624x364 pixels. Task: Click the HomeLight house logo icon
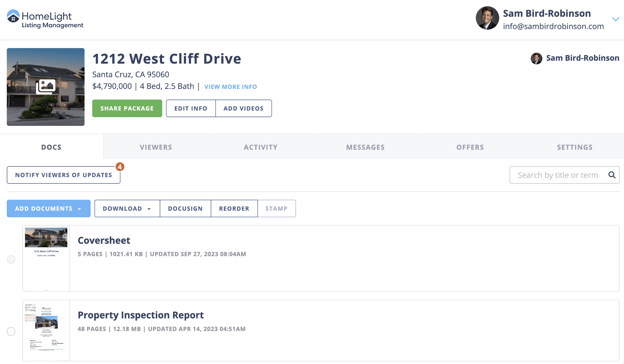point(13,16)
